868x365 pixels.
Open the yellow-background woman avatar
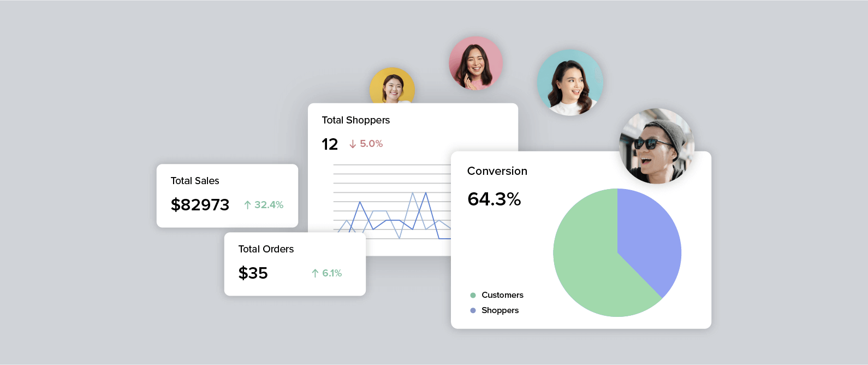(392, 86)
